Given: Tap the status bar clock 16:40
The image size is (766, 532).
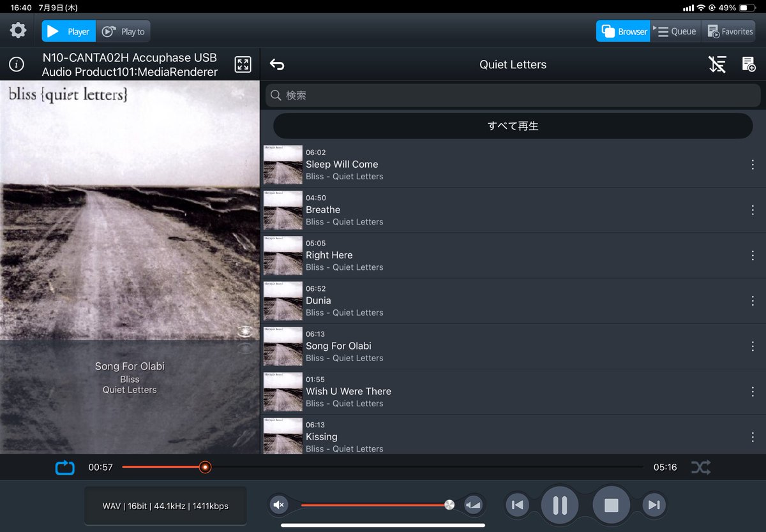Looking at the screenshot, I should 21,8.
